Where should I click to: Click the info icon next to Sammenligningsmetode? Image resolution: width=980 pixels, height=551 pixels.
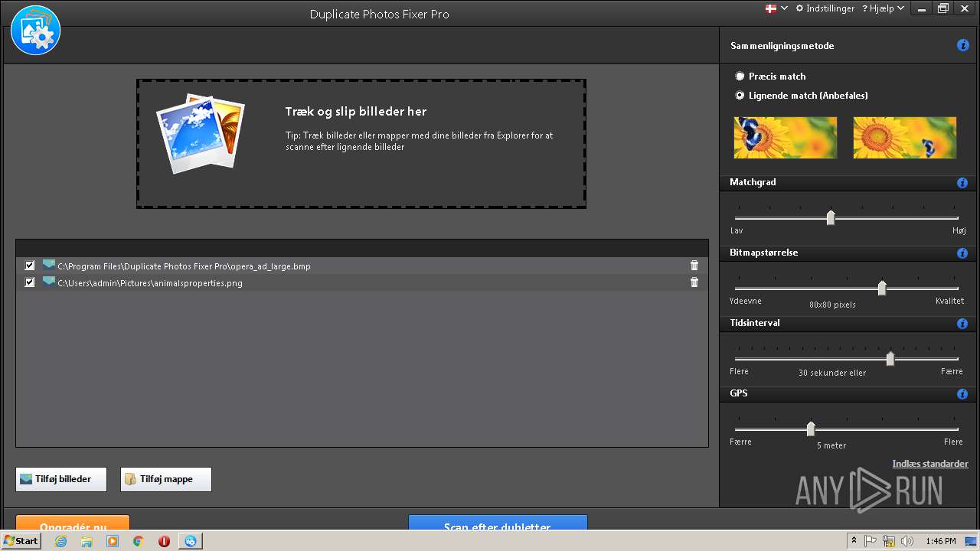tap(963, 46)
